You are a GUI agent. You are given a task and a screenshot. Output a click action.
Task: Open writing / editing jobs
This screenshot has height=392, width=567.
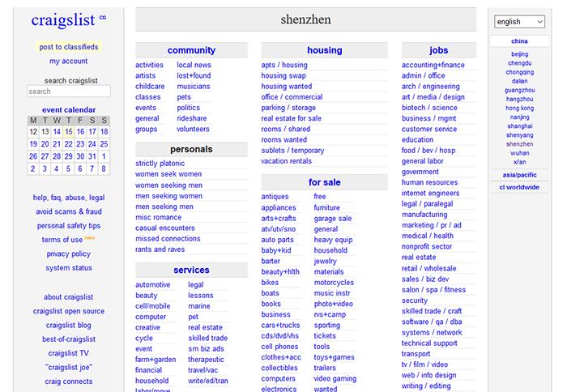click(426, 386)
